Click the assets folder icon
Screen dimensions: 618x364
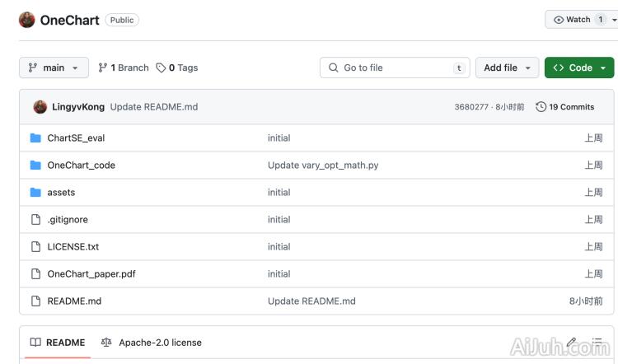35,193
